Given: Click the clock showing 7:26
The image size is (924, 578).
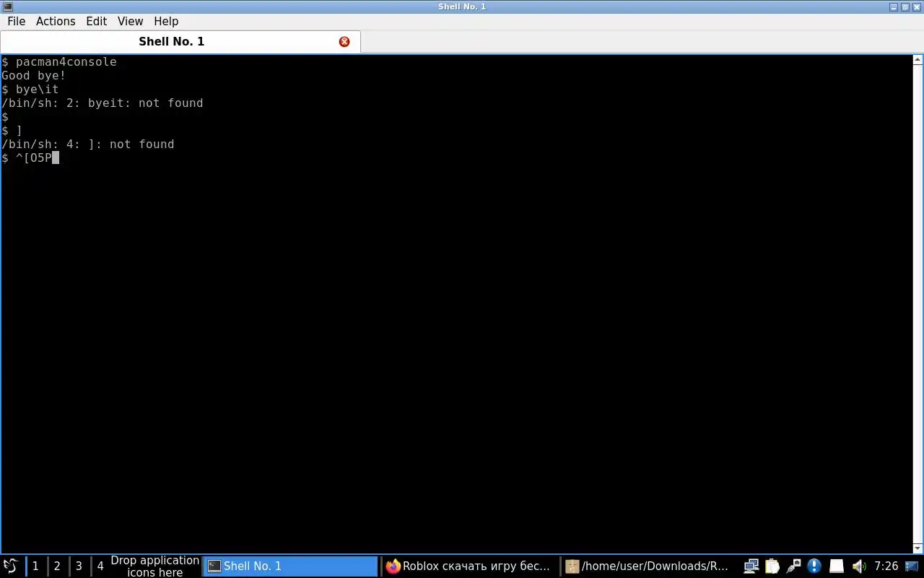Looking at the screenshot, I should click(x=886, y=566).
